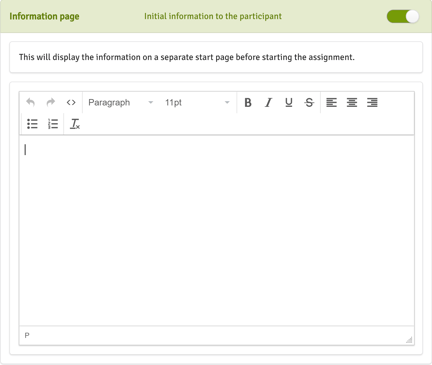Redo the editor change
Screen dimensions: 432x365
(x=51, y=102)
